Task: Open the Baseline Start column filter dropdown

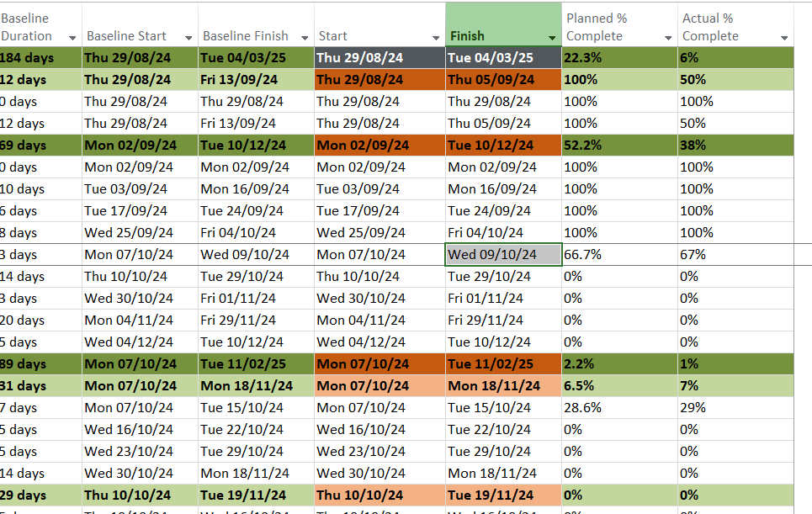Action: click(x=188, y=38)
